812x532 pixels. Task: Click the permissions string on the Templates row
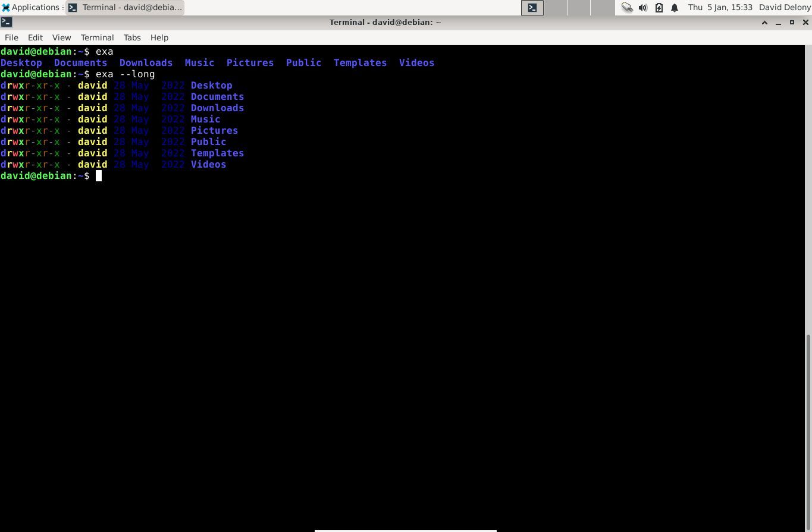(x=30, y=153)
